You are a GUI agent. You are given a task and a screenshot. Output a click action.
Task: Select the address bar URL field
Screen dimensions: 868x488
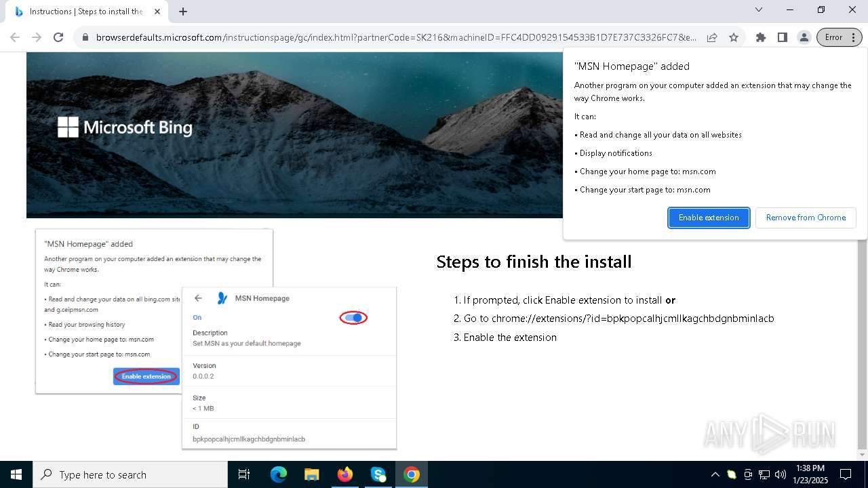pyautogui.click(x=395, y=37)
